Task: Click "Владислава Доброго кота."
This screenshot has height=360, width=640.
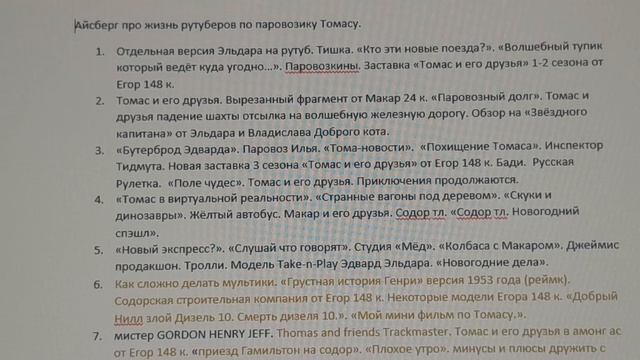Action: click(318, 132)
